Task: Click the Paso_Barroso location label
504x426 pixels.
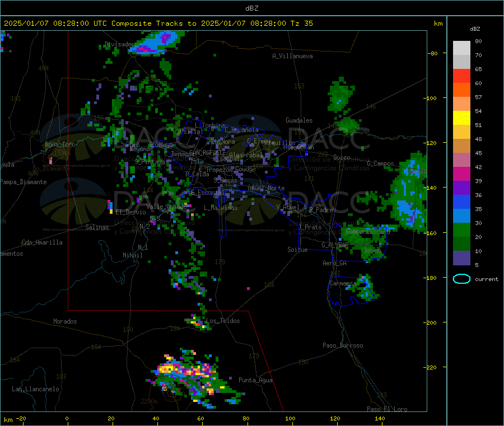Action: [343, 345]
